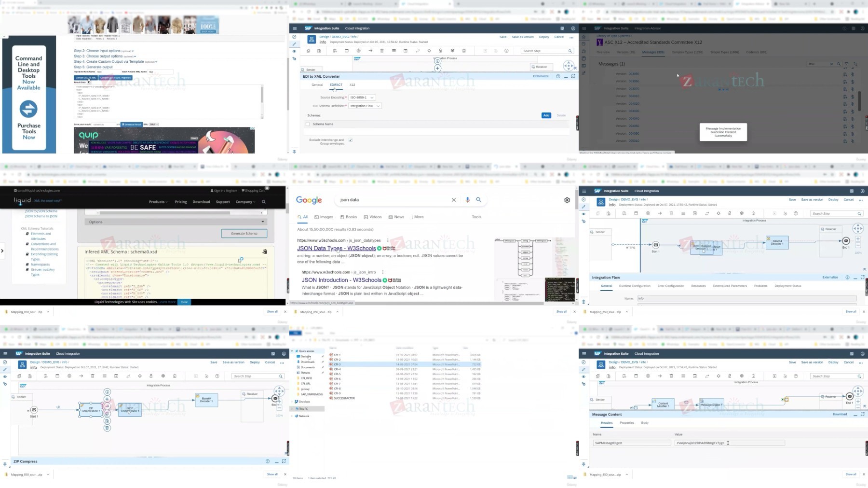Open help icon in EDI to XML Converter header
This screenshot has width=868, height=488.
pos(558,76)
